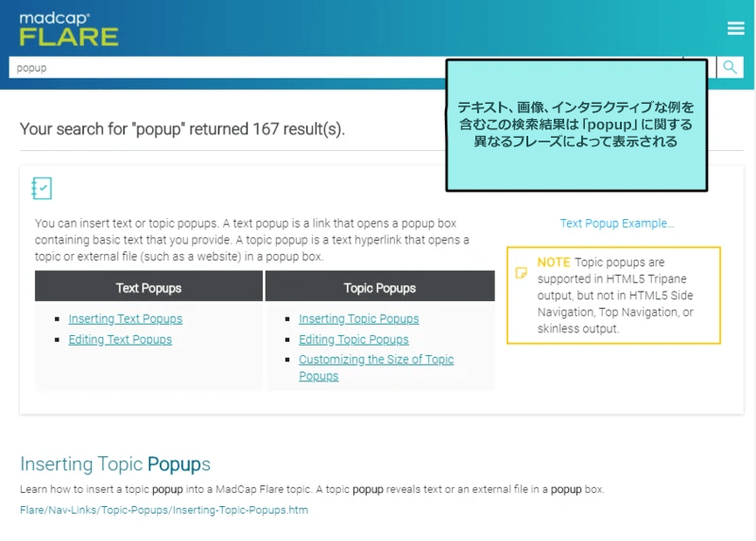This screenshot has height=541, width=756.
Task: Open Editing Text Popups link
Action: click(x=120, y=340)
